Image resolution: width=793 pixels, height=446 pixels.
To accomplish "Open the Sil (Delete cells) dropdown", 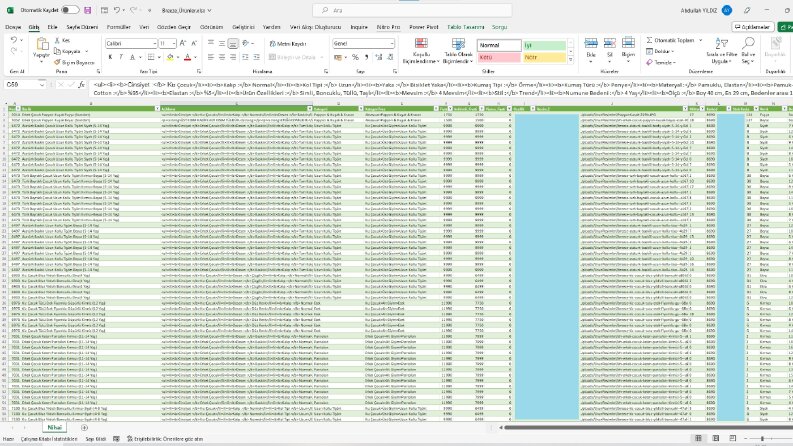I will 609,51.
